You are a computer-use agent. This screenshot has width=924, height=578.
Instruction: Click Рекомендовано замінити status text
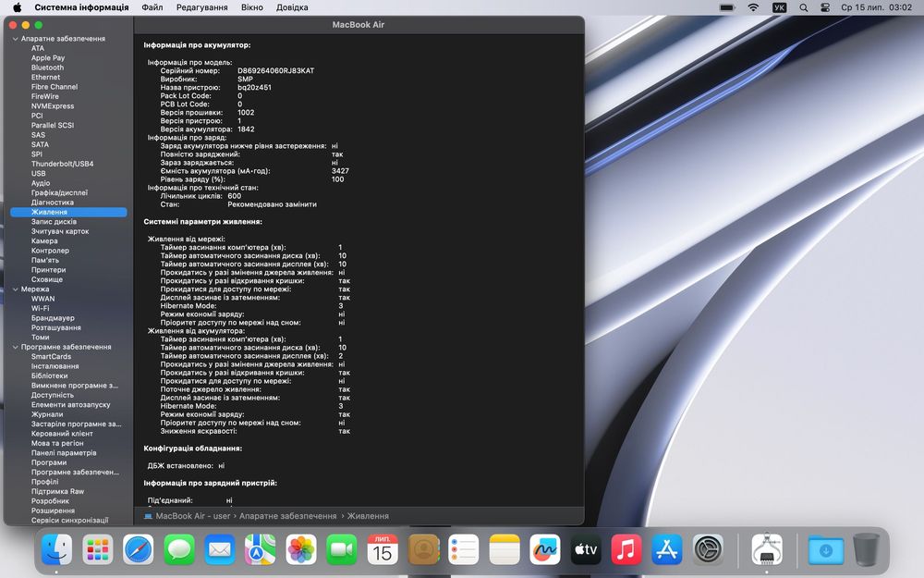pyautogui.click(x=273, y=204)
